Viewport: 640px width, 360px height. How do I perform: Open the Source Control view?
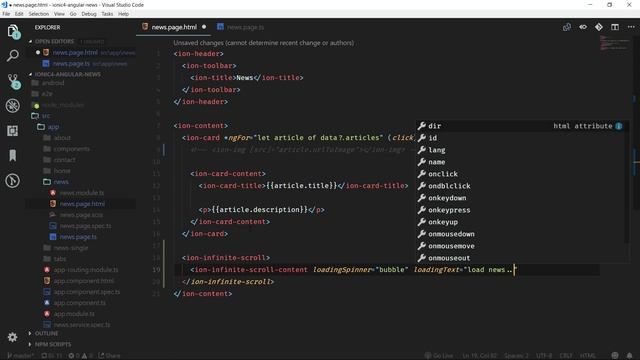(13, 81)
